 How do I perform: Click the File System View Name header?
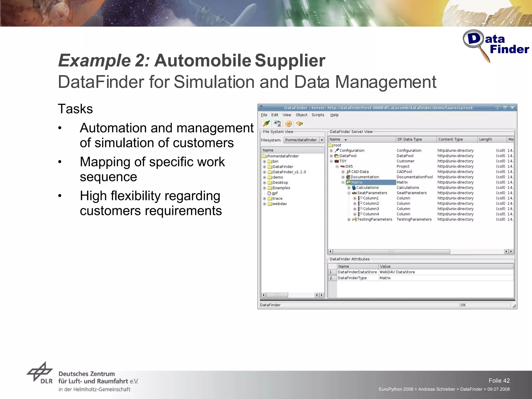click(x=292, y=150)
